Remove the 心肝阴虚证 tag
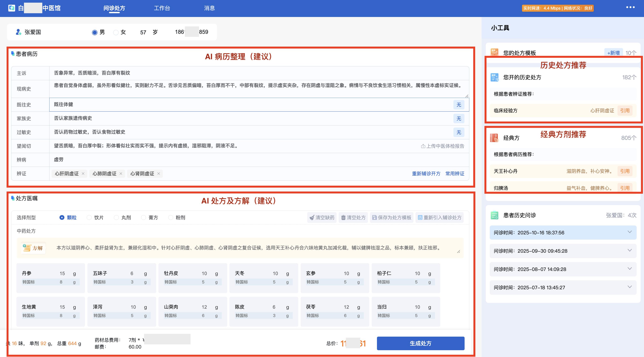This screenshot has height=357, width=644. [83, 174]
